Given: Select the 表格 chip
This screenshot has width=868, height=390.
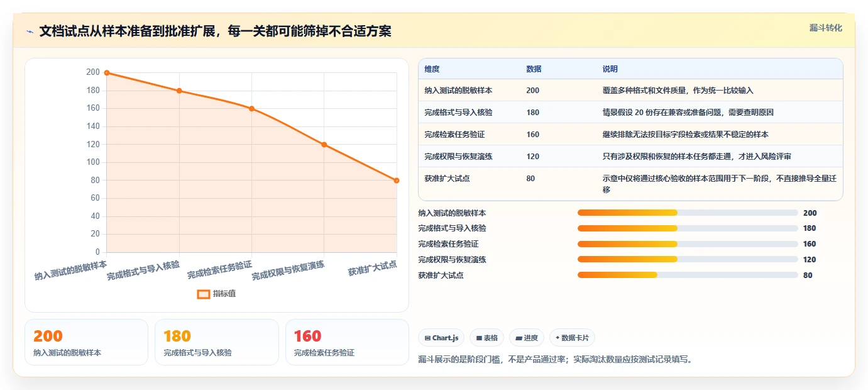Looking at the screenshot, I should coord(487,338).
